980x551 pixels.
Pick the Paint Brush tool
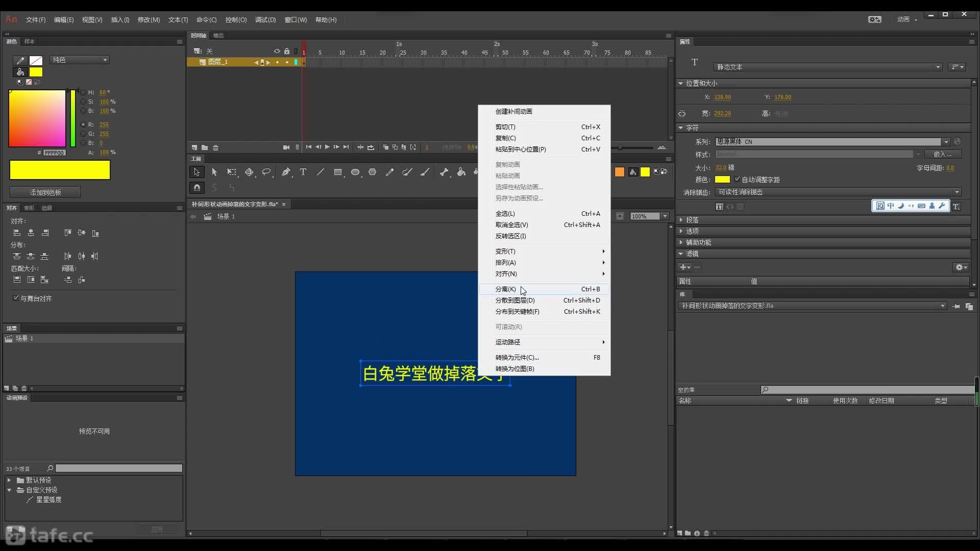point(425,172)
